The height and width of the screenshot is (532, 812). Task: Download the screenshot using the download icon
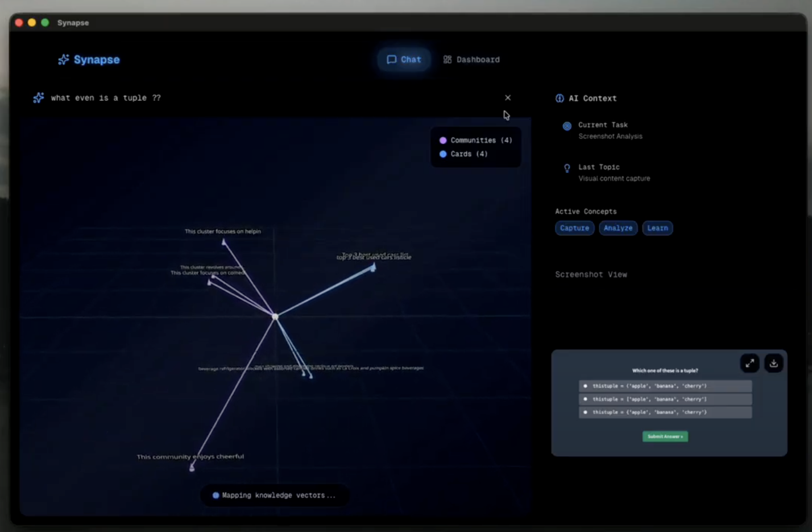tap(773, 363)
